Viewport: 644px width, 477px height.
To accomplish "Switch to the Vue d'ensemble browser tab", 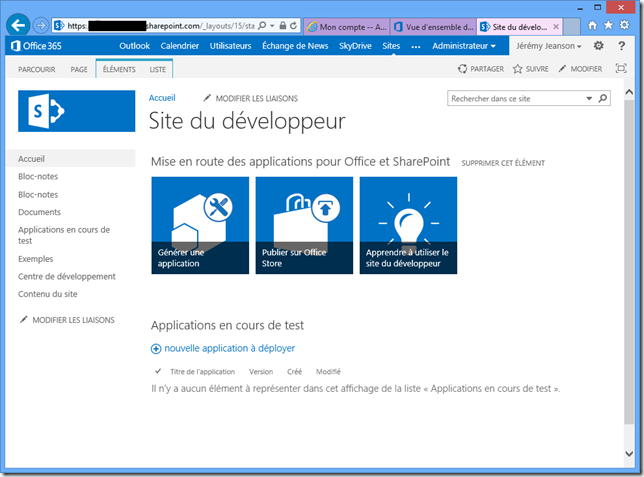I will pos(433,27).
